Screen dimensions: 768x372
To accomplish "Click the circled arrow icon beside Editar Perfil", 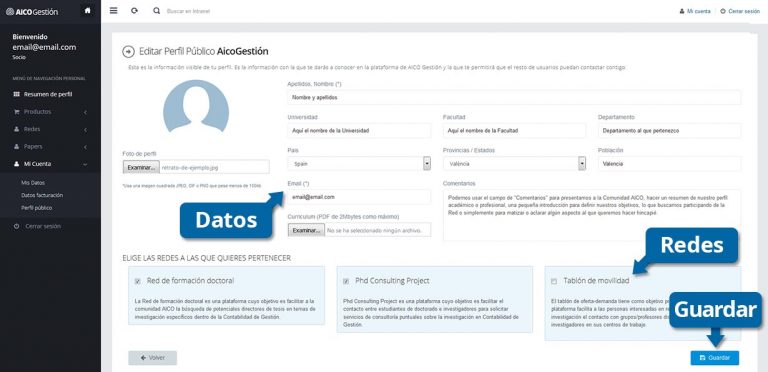I will click(128, 51).
